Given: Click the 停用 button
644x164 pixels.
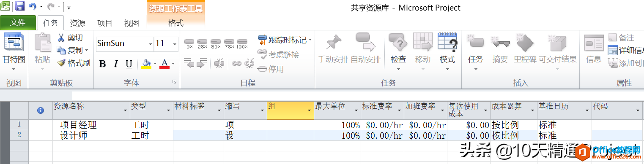Looking at the screenshot, I should click(x=271, y=69).
